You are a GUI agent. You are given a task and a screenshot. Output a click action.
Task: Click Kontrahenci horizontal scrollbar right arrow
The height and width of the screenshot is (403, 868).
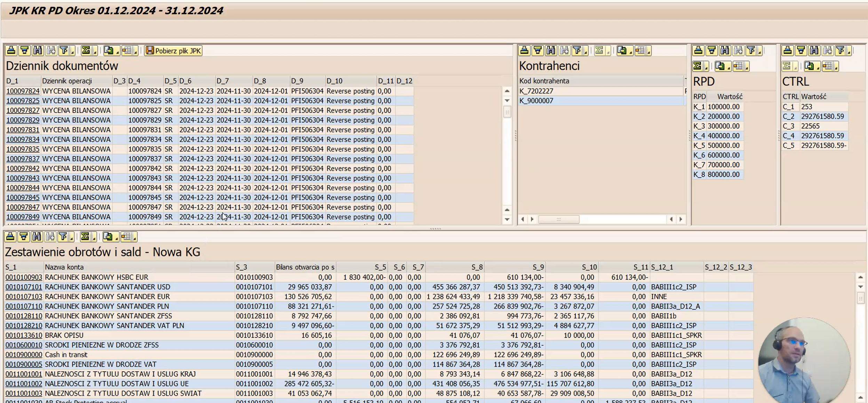click(680, 219)
